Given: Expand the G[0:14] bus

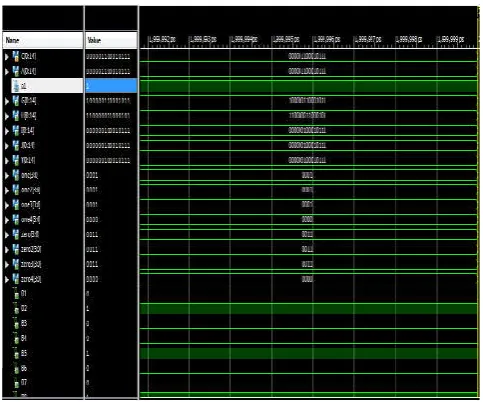Looking at the screenshot, I should (x=7, y=101).
